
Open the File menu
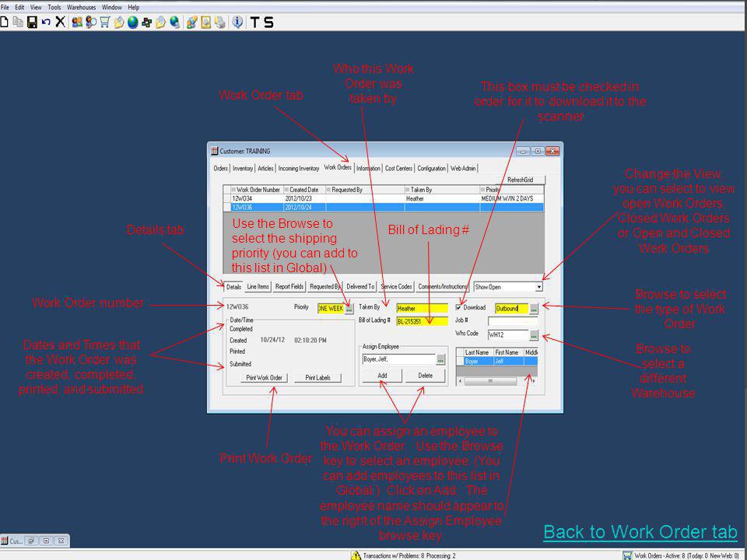pyautogui.click(x=5, y=7)
